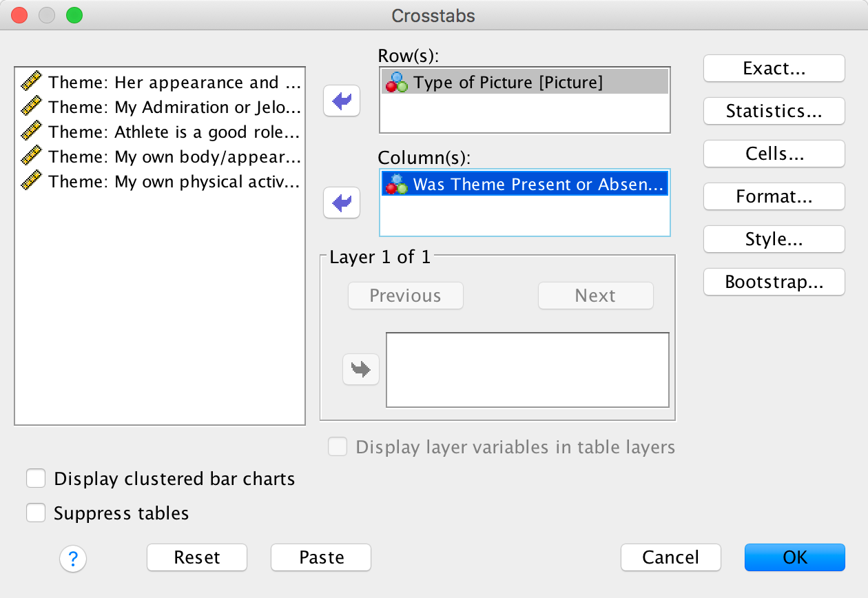Open the Exact... options dialog

coord(774,68)
